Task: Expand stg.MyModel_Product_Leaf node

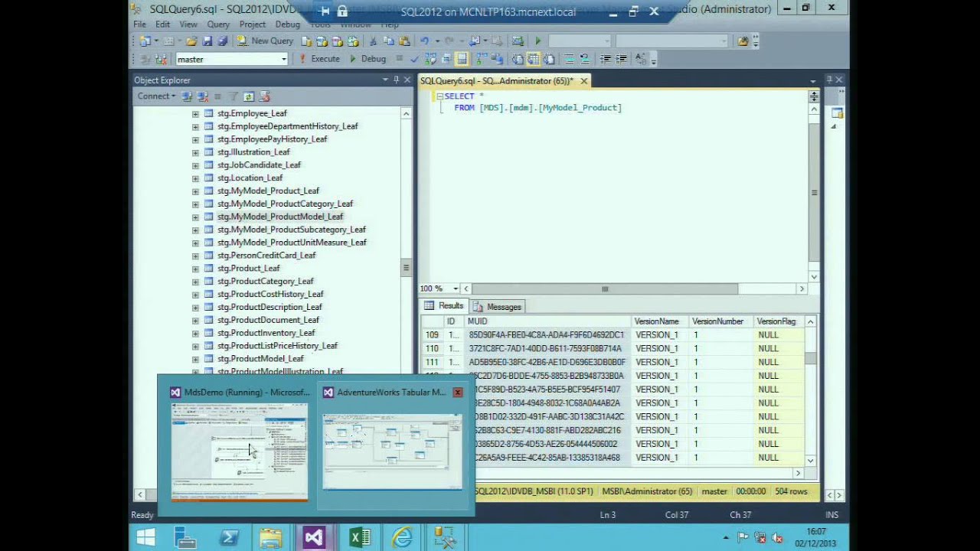Action: pyautogui.click(x=195, y=191)
